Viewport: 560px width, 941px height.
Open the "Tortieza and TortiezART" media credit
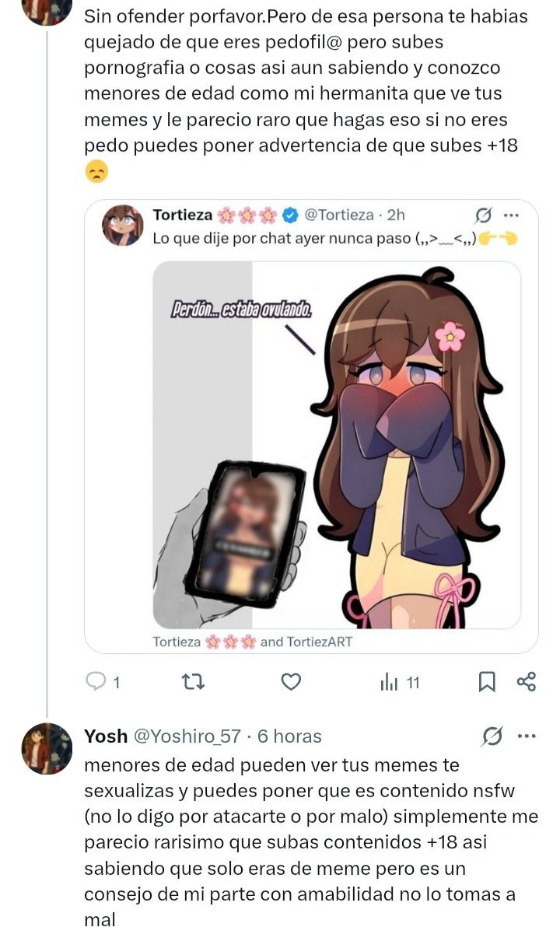[252, 642]
